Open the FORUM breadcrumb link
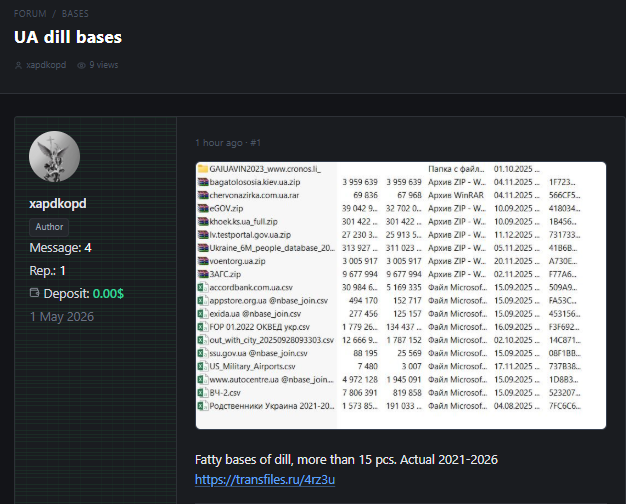Viewport: 626px width, 504px height. [x=30, y=14]
